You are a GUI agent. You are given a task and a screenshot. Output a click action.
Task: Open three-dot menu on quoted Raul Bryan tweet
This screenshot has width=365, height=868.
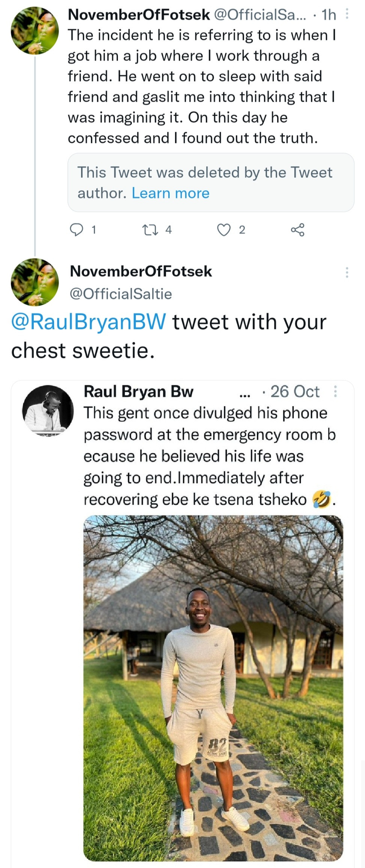[335, 392]
